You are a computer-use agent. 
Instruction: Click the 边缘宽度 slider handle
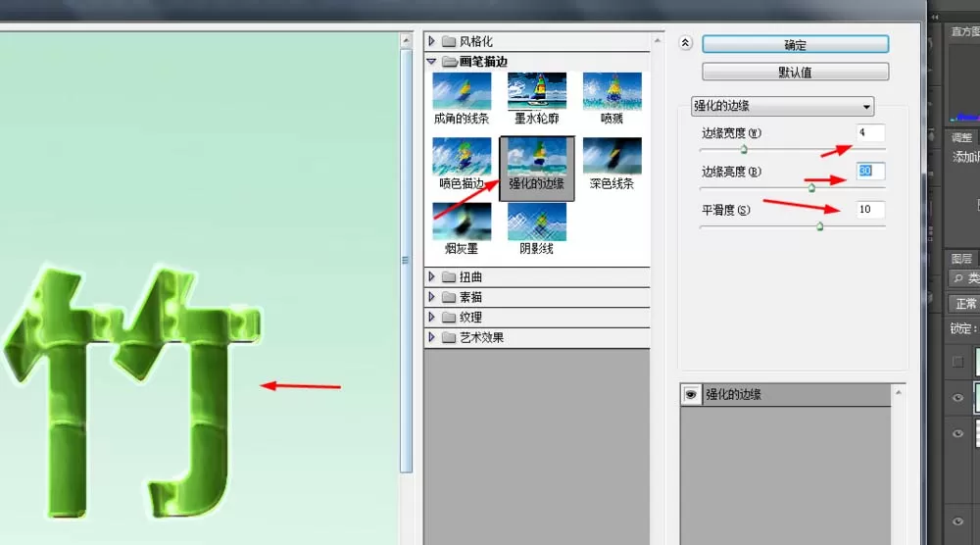744,149
